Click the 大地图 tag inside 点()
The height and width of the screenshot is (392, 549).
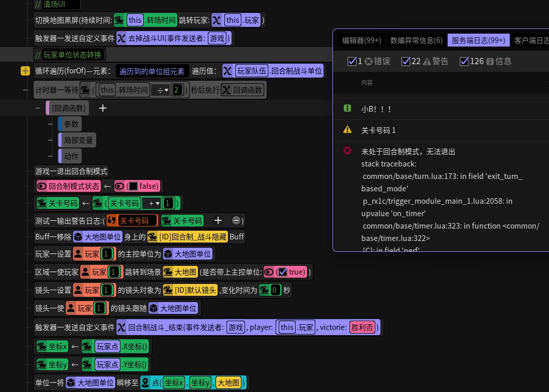coord(228,383)
